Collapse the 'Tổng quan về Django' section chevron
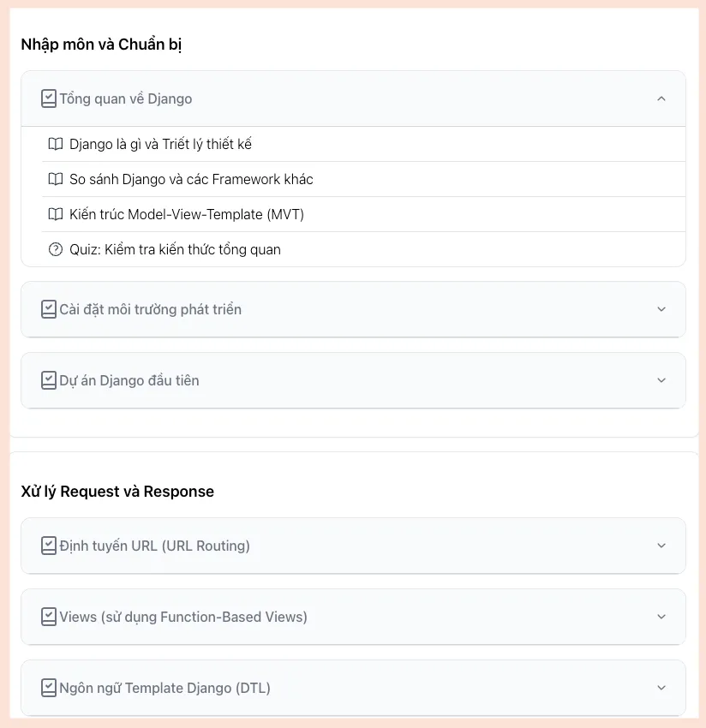Screen dimensions: 706x728 tap(661, 98)
